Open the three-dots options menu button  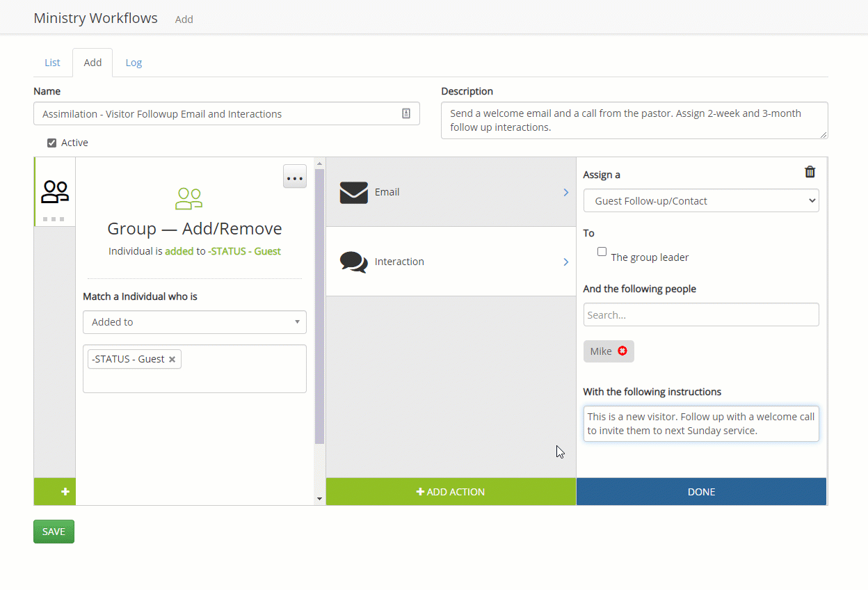[x=295, y=177]
